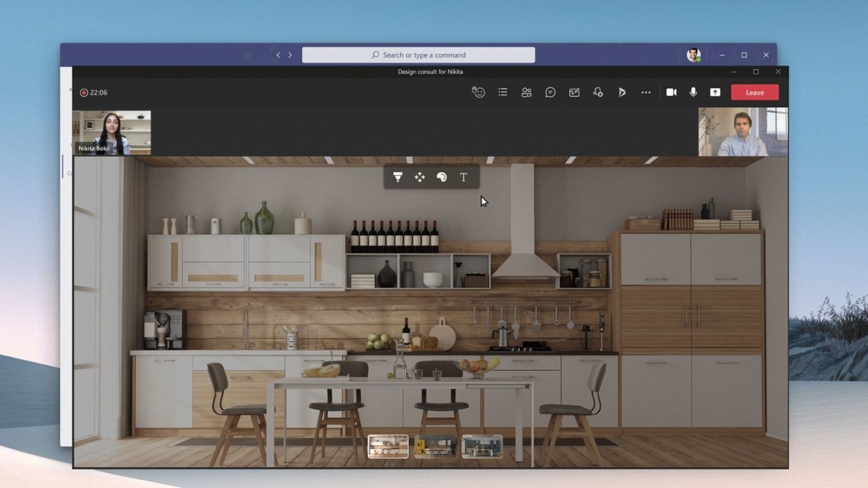The height and width of the screenshot is (488, 868).
Task: Open the list icon in the meeting toolbar
Action: pos(503,92)
